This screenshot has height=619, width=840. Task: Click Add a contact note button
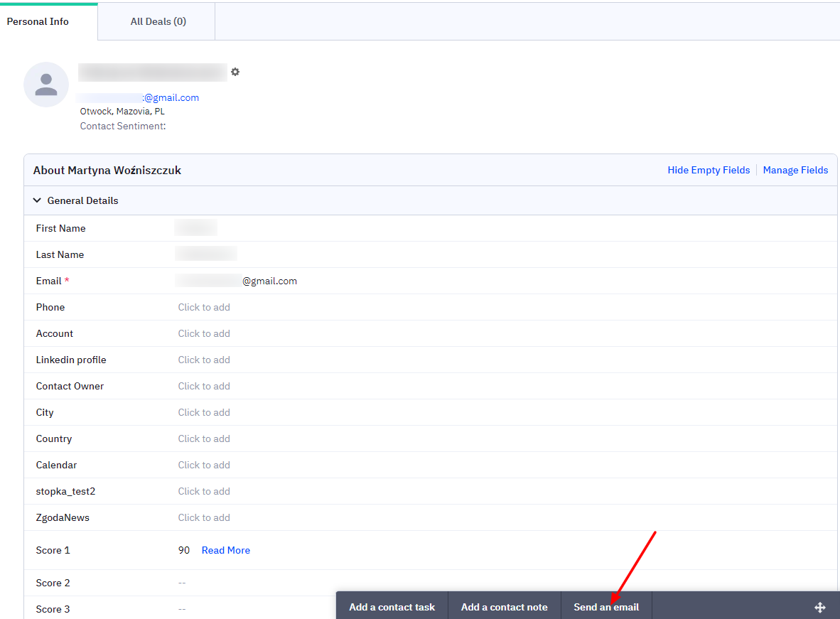tap(504, 607)
